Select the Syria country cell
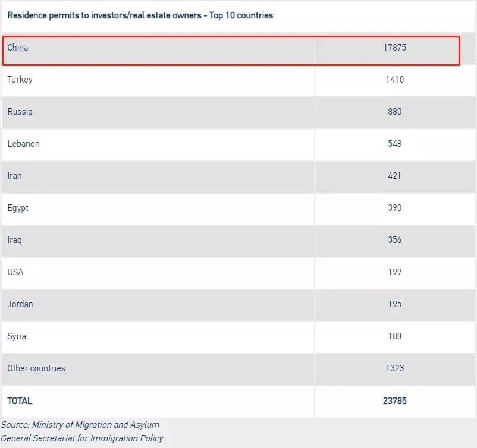 [x=17, y=336]
